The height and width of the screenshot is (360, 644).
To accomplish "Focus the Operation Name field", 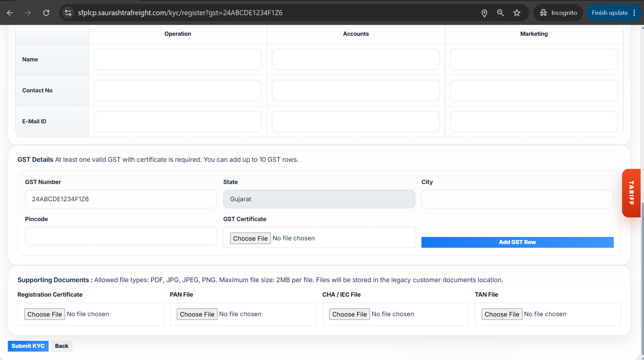I will (178, 59).
